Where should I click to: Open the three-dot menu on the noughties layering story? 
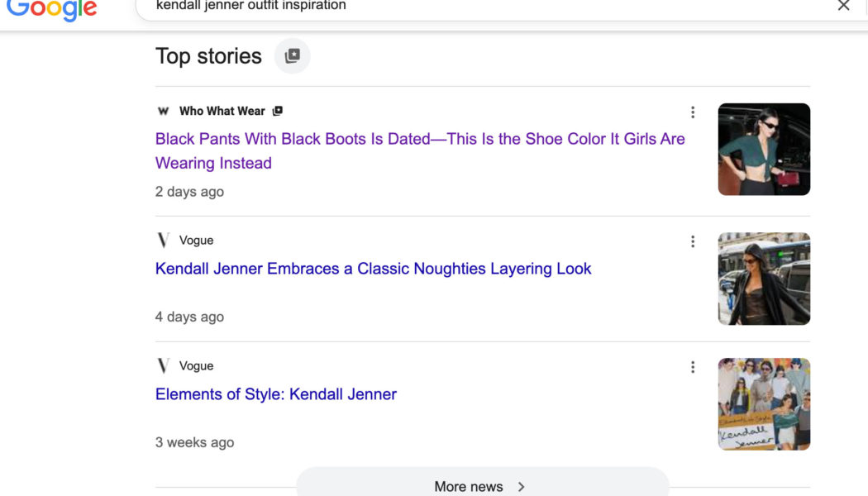(693, 241)
